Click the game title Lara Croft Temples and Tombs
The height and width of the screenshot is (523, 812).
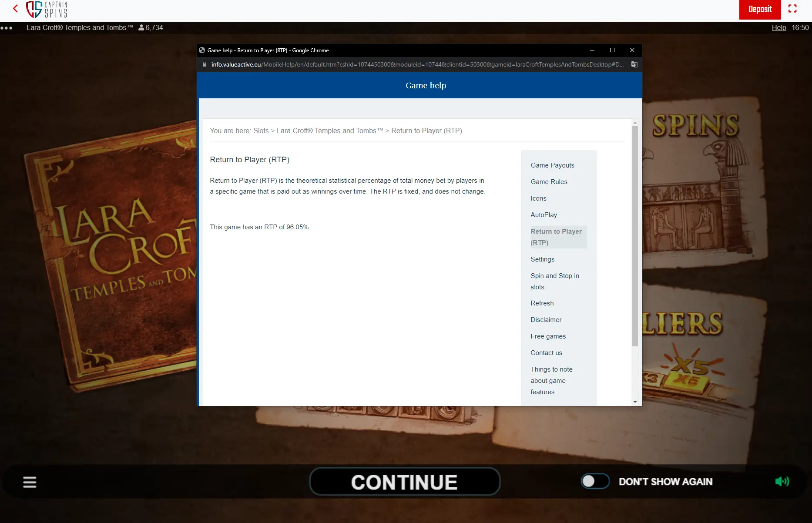pos(80,27)
